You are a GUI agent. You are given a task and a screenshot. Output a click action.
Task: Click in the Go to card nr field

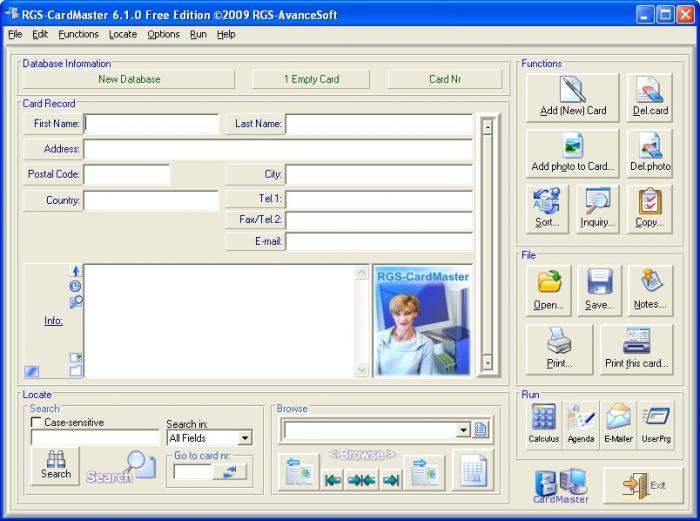tap(193, 472)
